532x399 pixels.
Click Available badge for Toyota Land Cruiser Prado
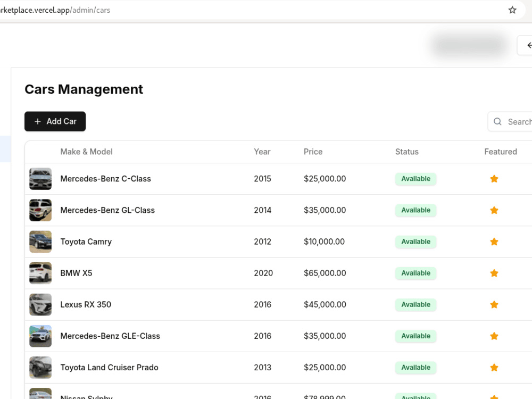[415, 368]
